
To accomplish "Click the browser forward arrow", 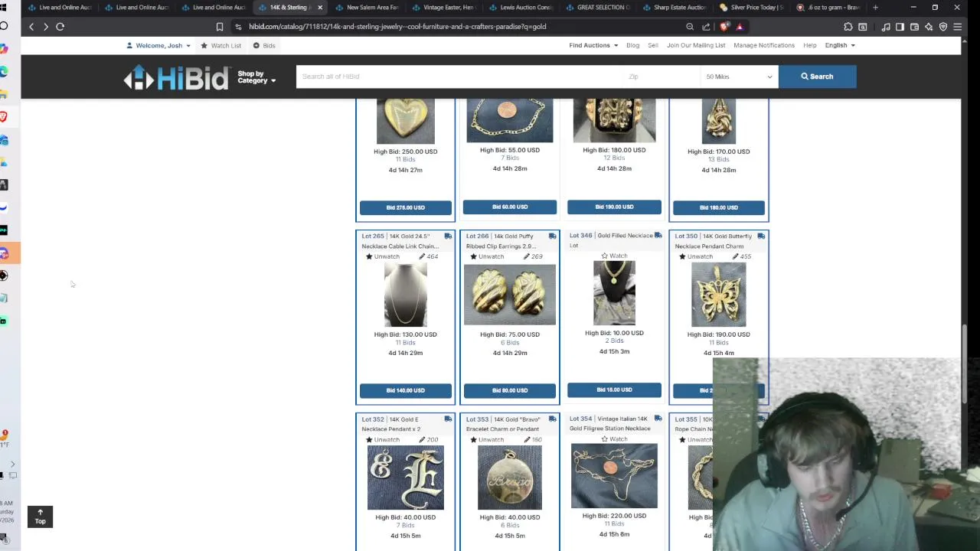I will click(x=46, y=26).
